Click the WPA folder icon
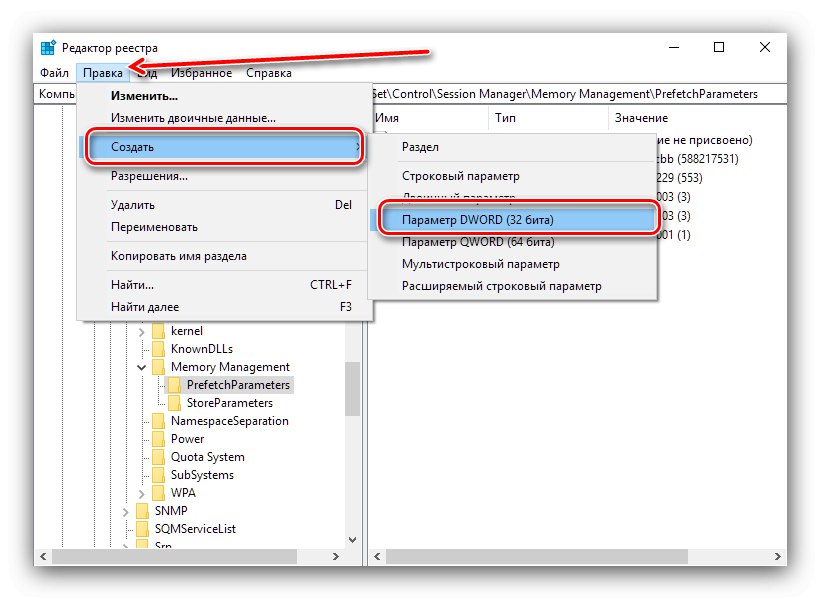Screen dimensions: 820x599 (158, 493)
